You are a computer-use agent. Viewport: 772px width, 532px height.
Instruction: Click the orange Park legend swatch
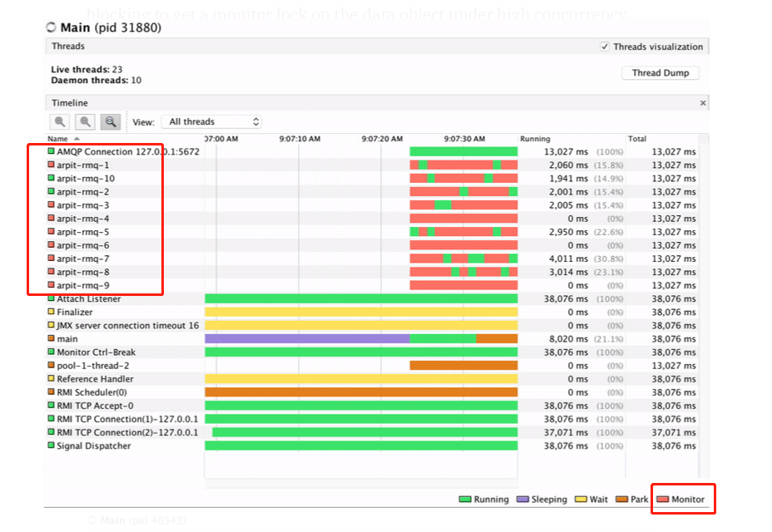click(x=621, y=499)
